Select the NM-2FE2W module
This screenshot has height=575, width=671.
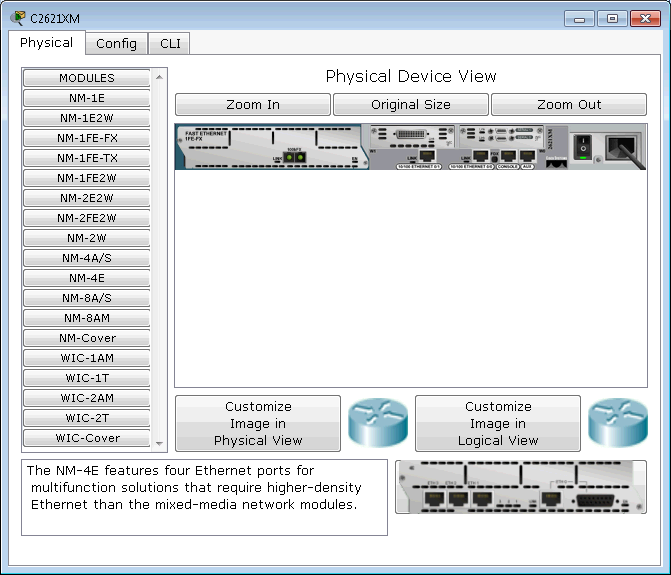[87, 218]
